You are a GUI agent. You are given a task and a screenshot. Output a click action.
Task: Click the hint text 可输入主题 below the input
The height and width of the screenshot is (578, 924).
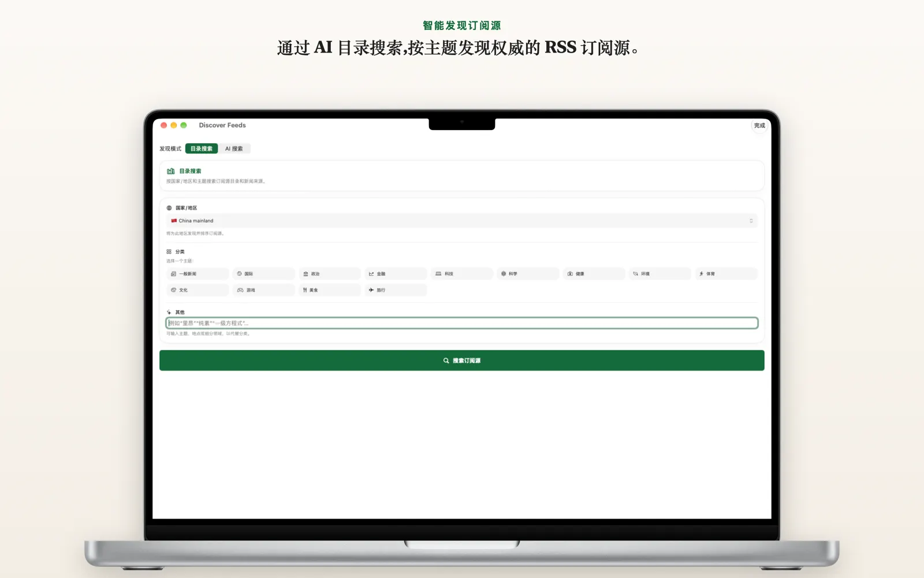click(208, 334)
